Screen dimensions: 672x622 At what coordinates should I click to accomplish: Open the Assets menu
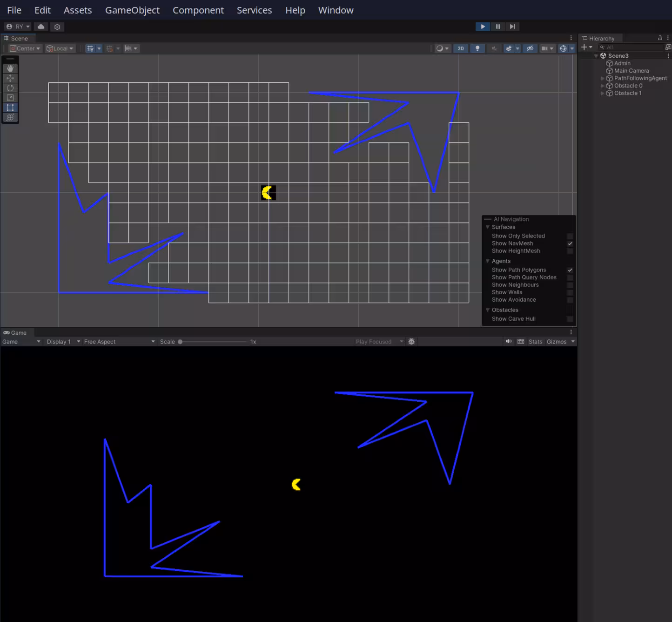coord(78,10)
